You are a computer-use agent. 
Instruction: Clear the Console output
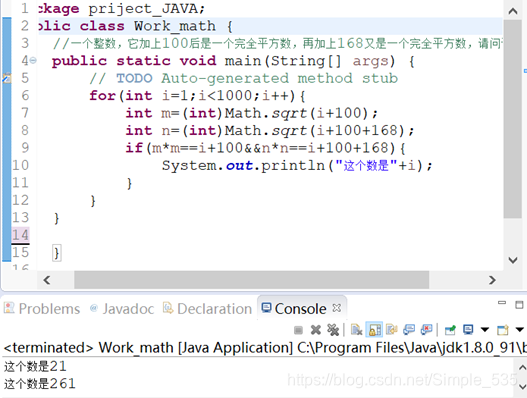click(356, 330)
